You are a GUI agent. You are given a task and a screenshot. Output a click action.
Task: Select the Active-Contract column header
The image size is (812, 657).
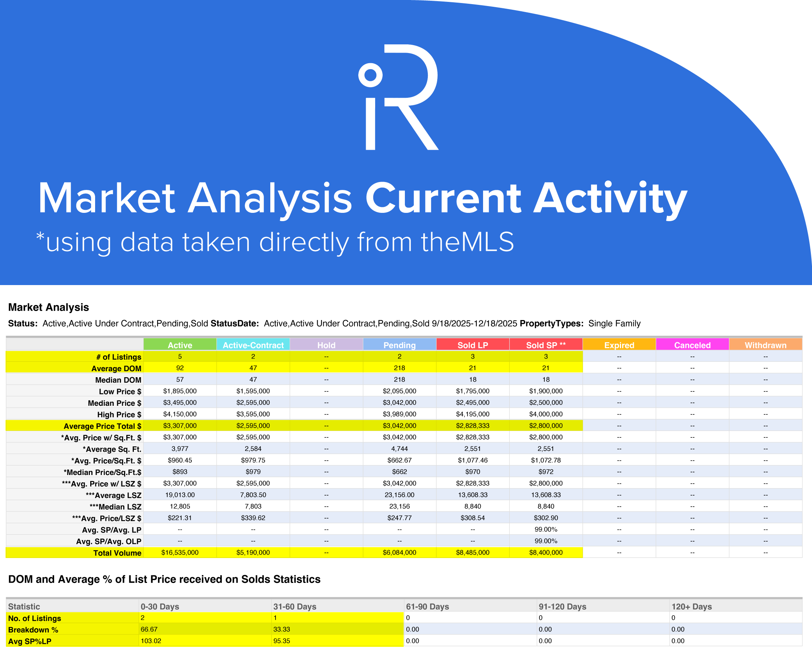[253, 345]
